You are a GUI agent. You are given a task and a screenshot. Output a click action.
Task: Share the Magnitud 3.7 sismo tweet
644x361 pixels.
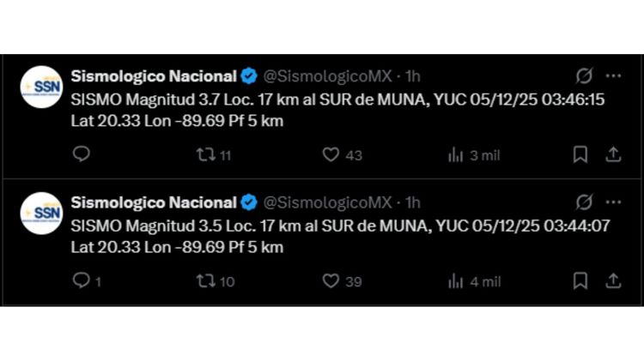pos(613,154)
